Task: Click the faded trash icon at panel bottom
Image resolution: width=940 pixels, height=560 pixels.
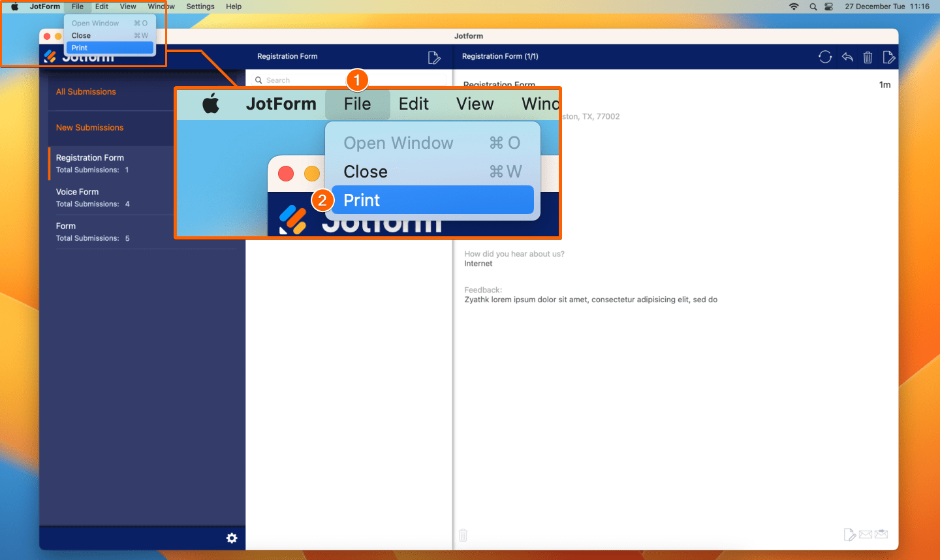Action: pos(463,535)
